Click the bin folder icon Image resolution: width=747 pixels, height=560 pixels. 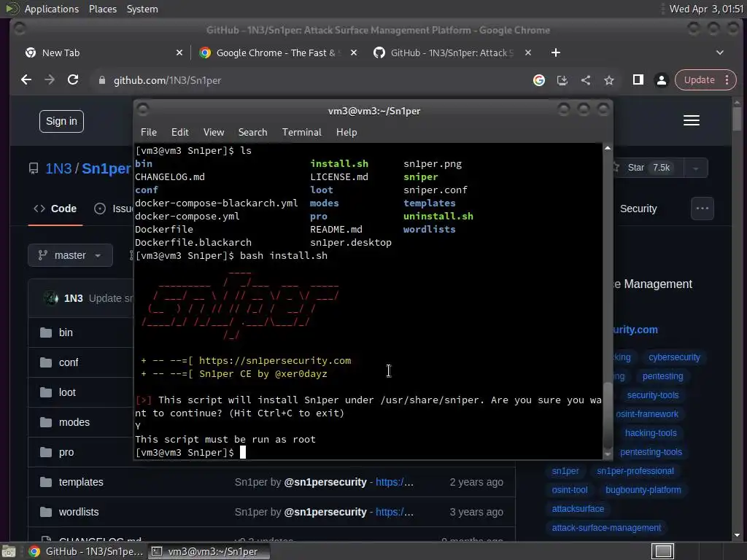click(x=46, y=332)
